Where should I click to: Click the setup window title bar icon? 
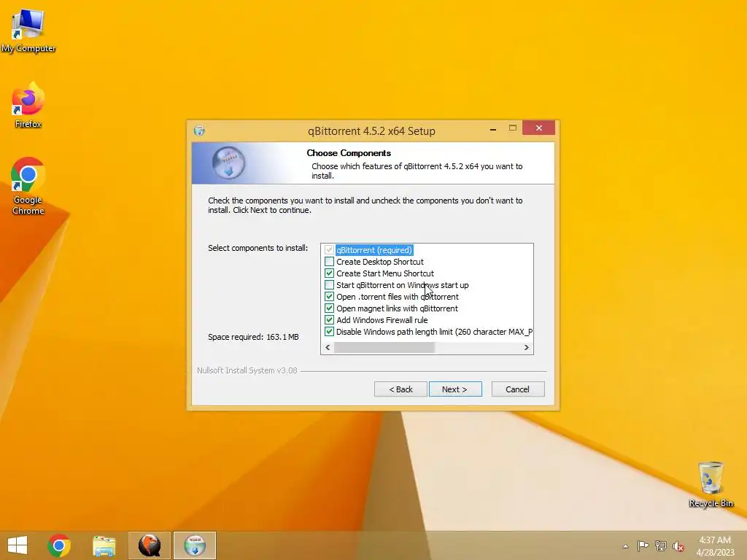point(199,131)
